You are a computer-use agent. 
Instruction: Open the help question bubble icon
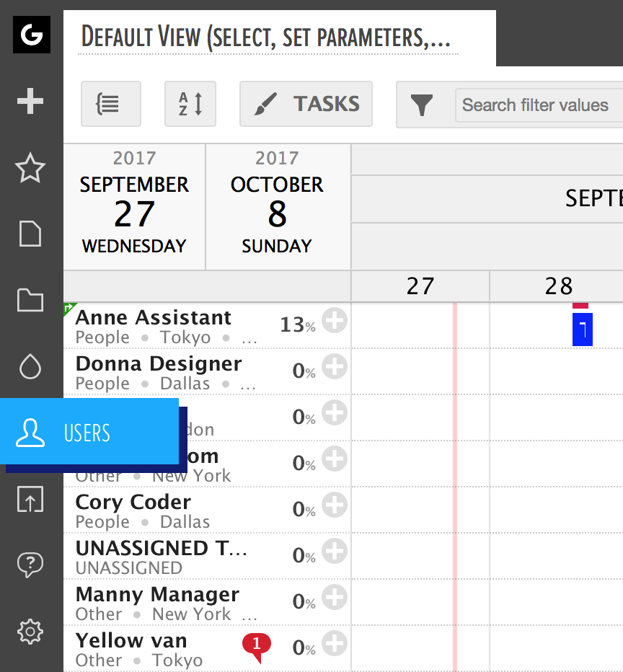(x=30, y=565)
